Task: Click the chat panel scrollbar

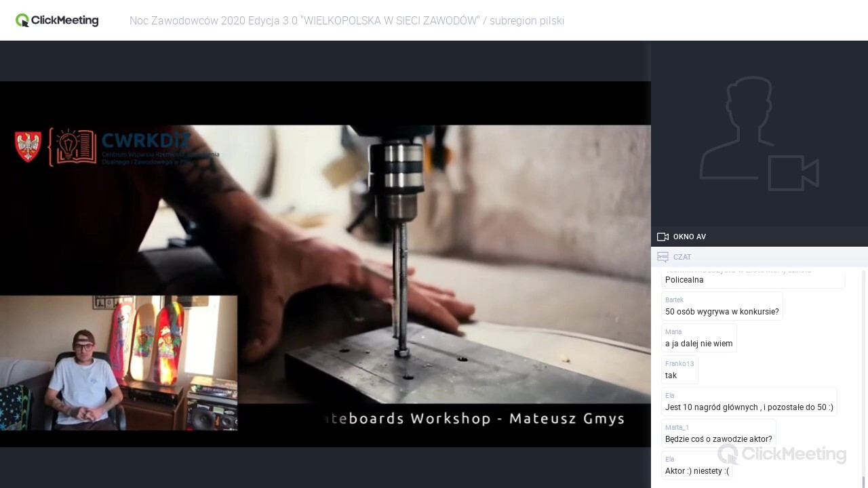Action: coord(864,373)
